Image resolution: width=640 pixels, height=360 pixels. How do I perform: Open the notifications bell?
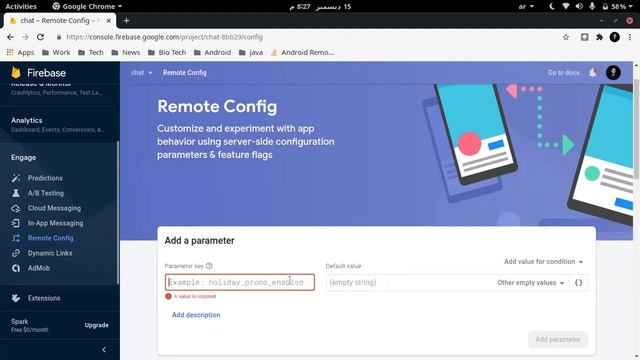(x=593, y=73)
